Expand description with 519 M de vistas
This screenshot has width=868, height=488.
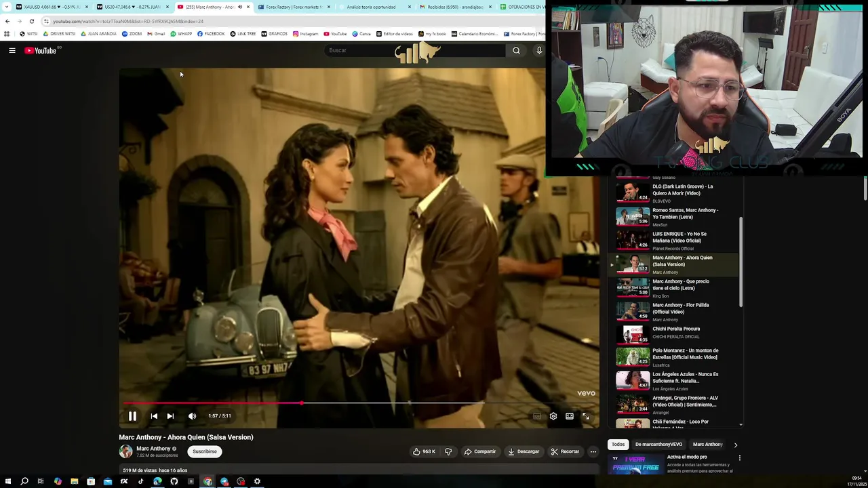(359, 470)
